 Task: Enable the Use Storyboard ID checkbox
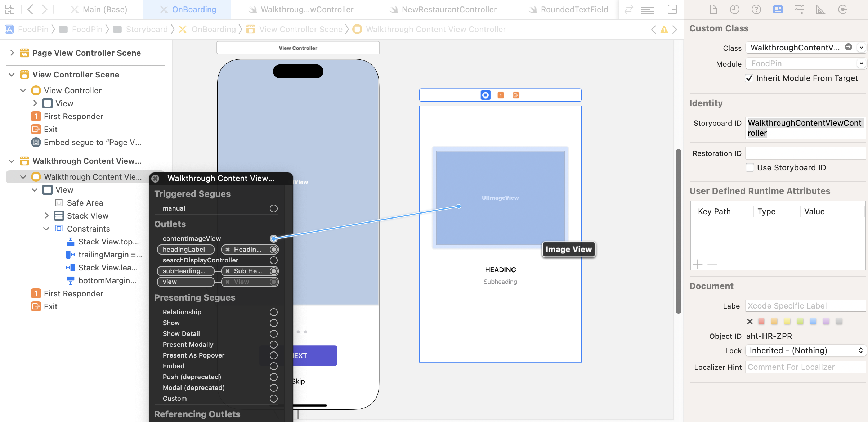(x=750, y=167)
